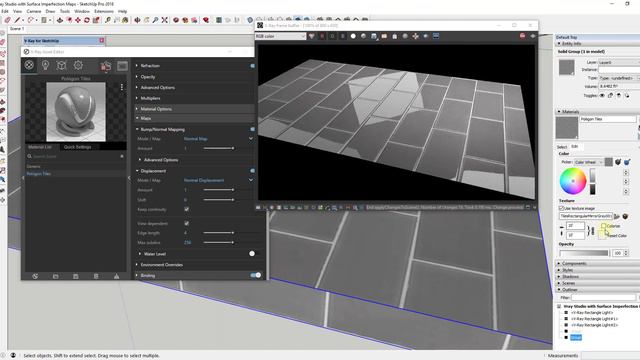Viewport: 640px width, 360px height.
Task: Open the Extensions menu
Action: point(104,11)
